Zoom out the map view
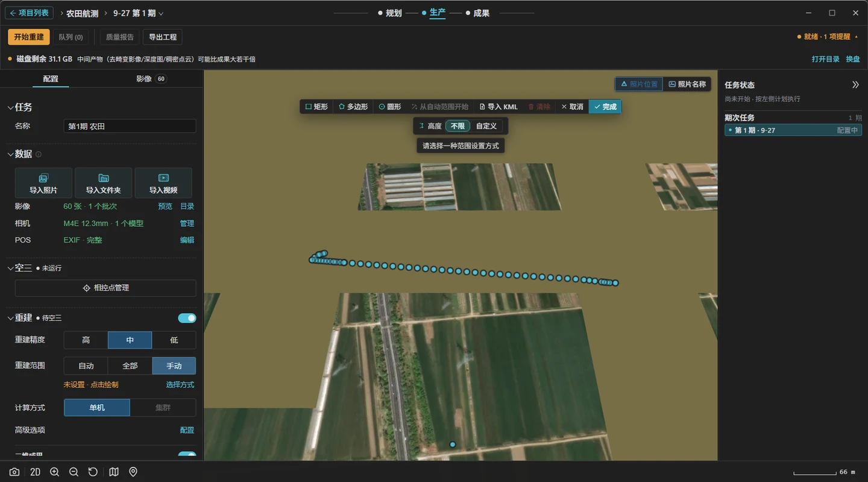This screenshot has height=482, width=868. [74, 472]
